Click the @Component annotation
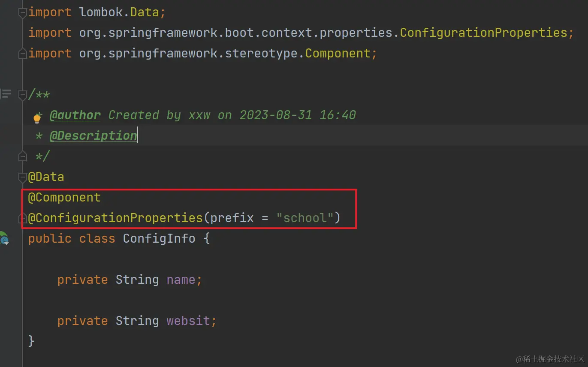Viewport: 588px width, 367px height. coord(64,197)
